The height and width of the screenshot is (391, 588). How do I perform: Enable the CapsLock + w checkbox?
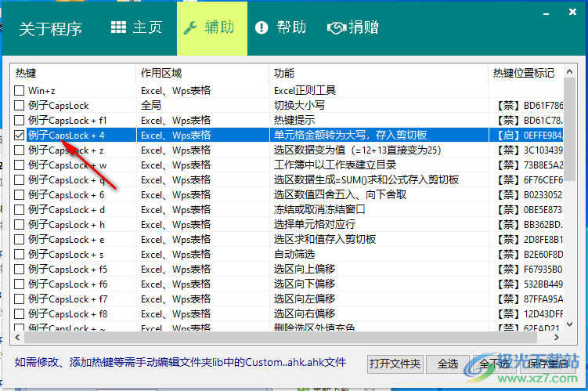(x=19, y=165)
